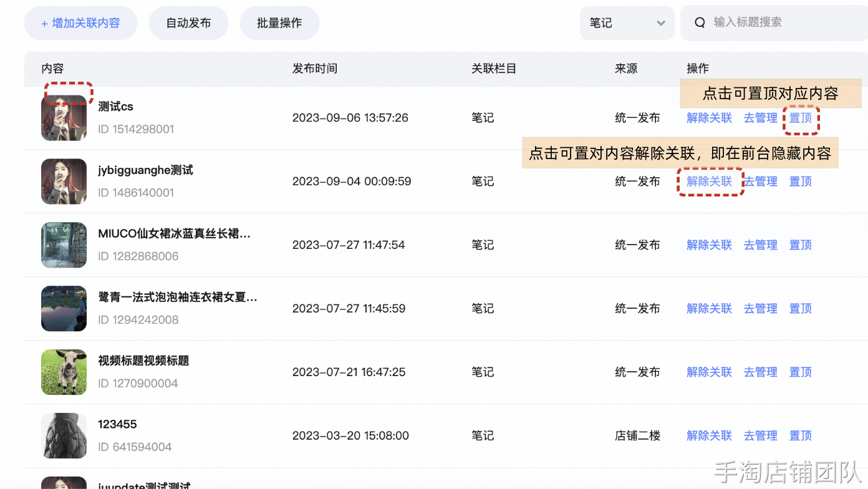
Task: Click 增加关联内容 button
Action: [81, 23]
